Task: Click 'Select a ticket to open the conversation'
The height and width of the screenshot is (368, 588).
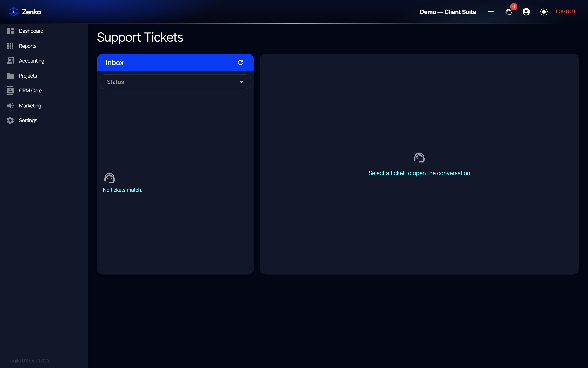Action: point(419,173)
